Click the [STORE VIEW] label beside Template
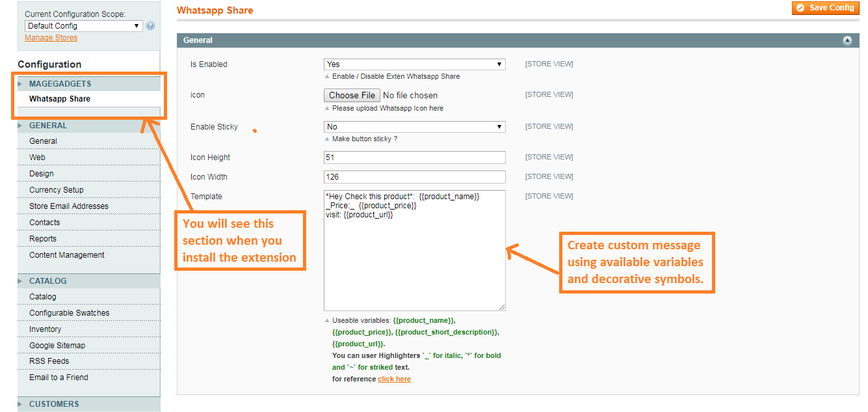Image resolution: width=868 pixels, height=412 pixels. [549, 196]
